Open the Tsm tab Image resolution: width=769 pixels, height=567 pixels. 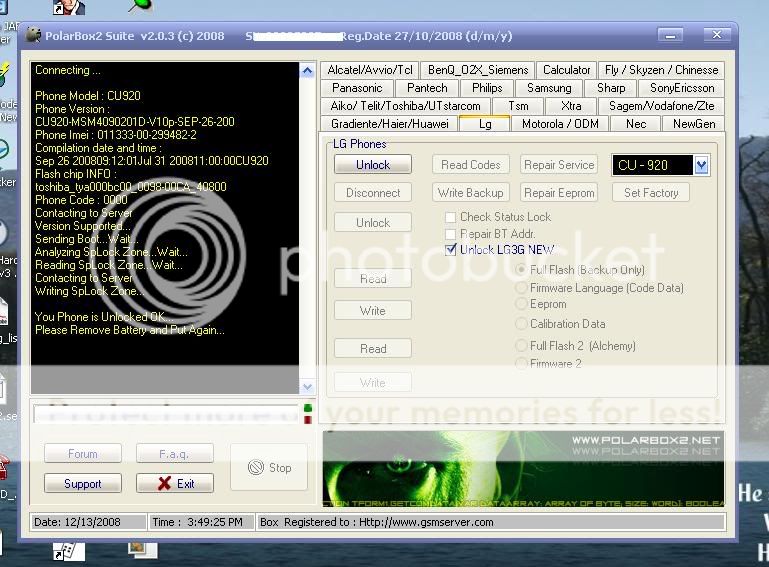[518, 106]
